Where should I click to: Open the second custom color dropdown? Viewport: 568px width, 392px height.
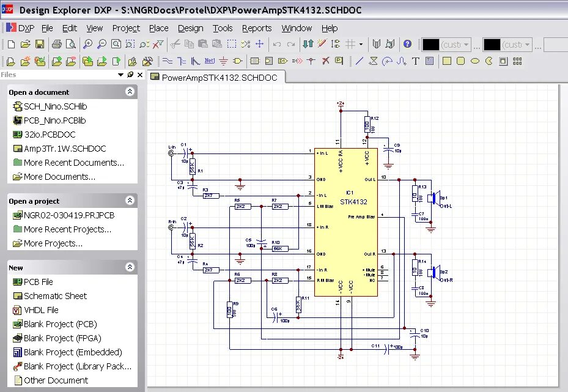(x=528, y=45)
